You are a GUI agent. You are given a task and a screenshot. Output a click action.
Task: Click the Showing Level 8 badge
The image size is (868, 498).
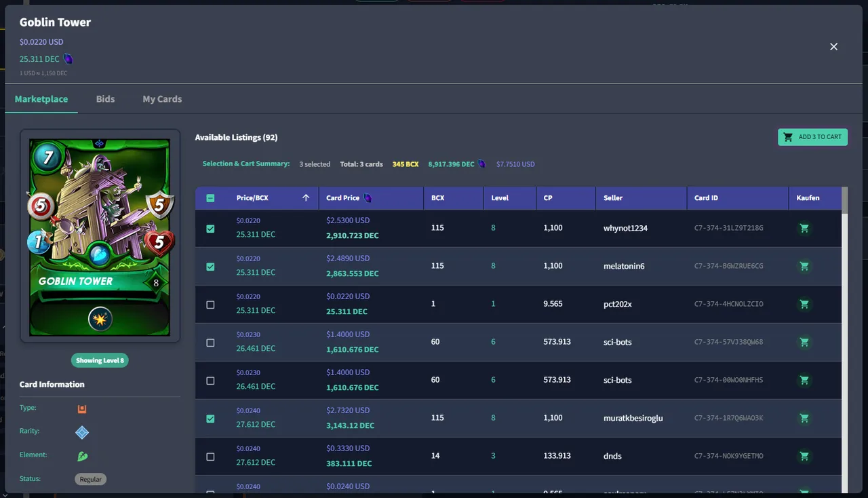[100, 360]
